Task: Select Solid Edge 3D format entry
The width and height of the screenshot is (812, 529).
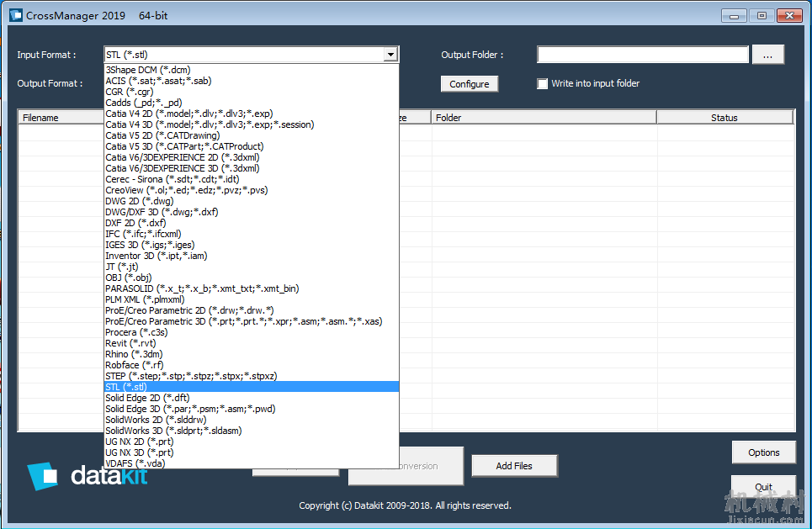Action: (252, 409)
